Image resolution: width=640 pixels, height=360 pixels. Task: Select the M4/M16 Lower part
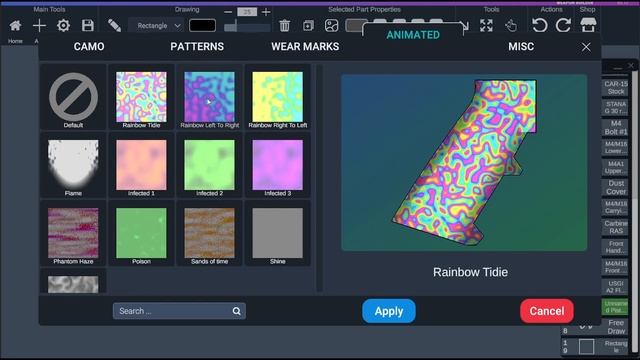(x=616, y=147)
